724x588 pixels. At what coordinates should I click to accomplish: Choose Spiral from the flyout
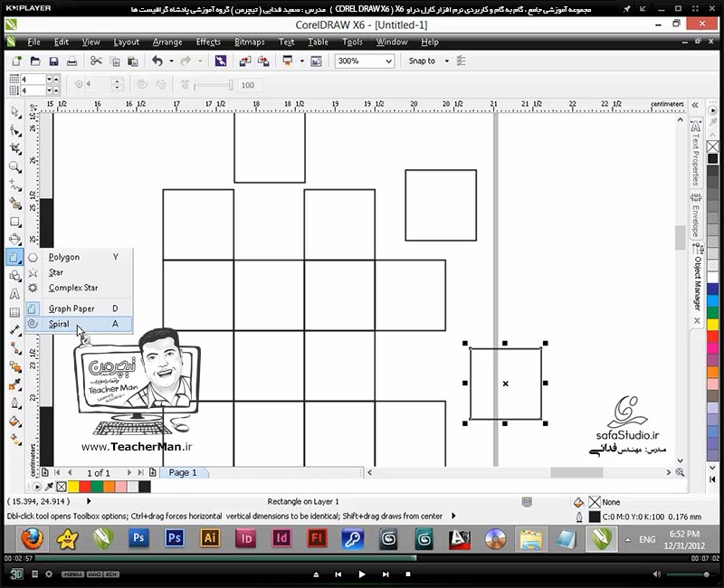pos(79,324)
